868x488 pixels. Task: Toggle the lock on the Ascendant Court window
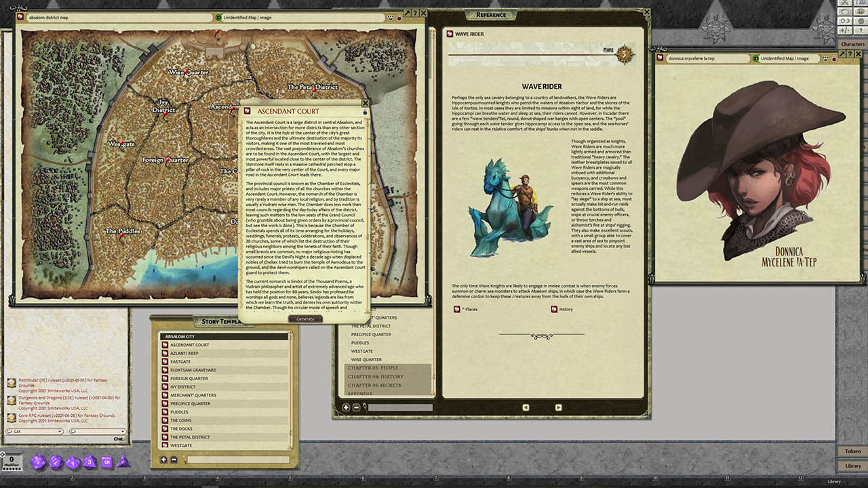click(x=366, y=111)
